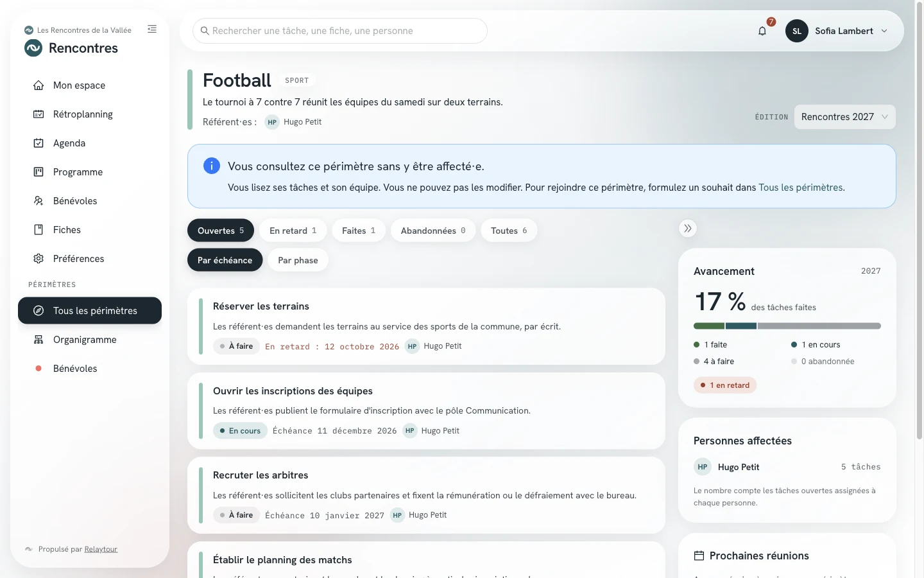Click the page vertical scrollbar
The height and width of the screenshot is (578, 924).
tap(920, 222)
